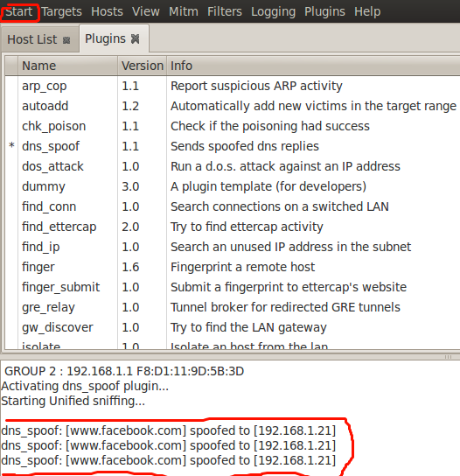Click 'Search an unused IP address' description
Viewport: 460px width, 476px height.
coord(290,247)
